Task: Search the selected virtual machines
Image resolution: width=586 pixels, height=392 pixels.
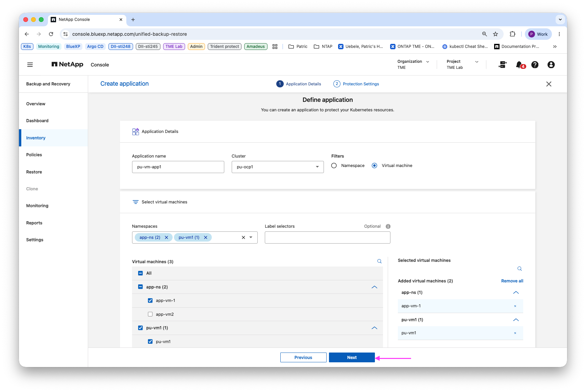Action: click(x=519, y=269)
